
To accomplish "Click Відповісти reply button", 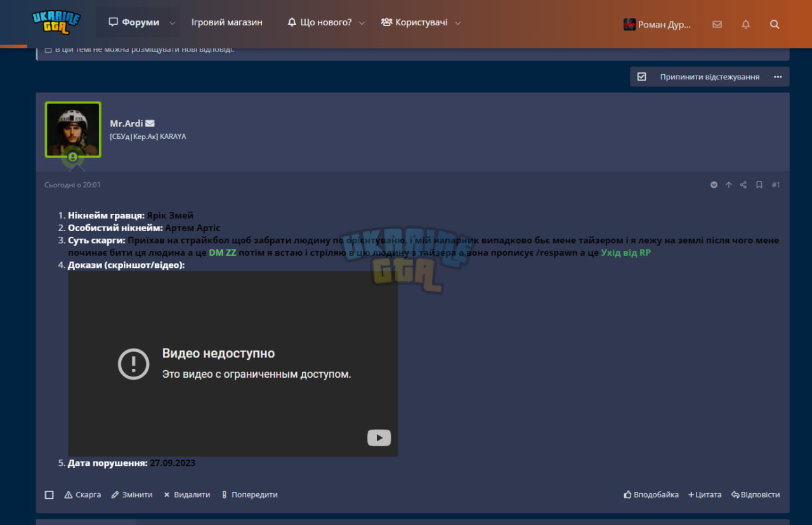I will (x=756, y=495).
